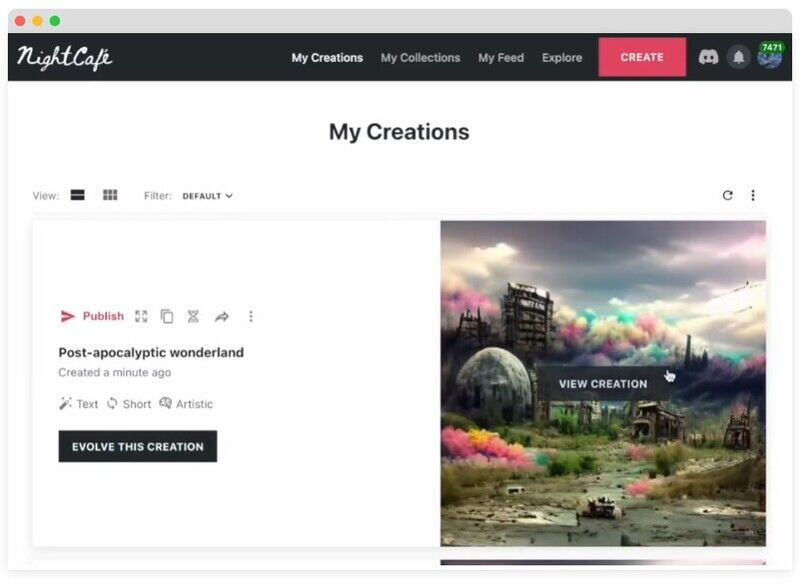Image resolution: width=800 pixels, height=588 pixels.
Task: Open the user profile avatar
Action: 769,57
